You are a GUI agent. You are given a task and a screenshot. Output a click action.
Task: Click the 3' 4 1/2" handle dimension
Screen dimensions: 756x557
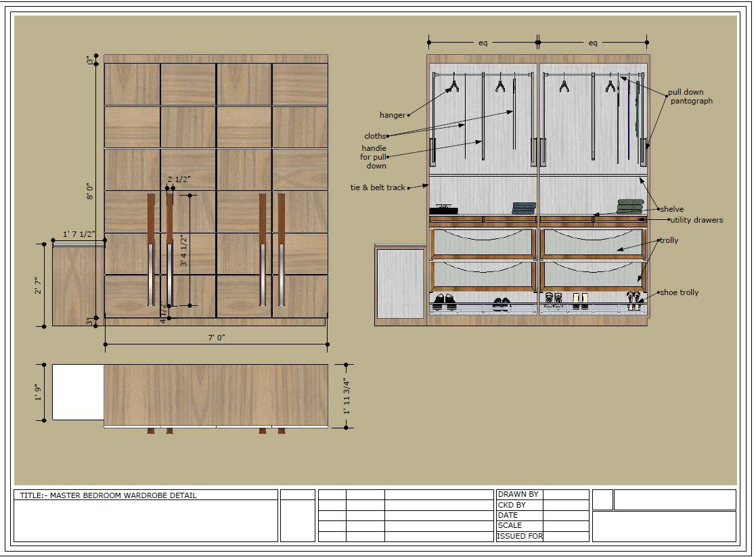[x=182, y=252]
